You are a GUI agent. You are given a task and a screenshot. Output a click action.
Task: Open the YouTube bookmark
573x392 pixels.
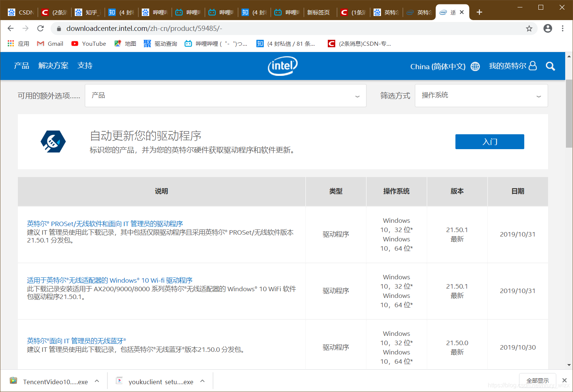pyautogui.click(x=89, y=44)
